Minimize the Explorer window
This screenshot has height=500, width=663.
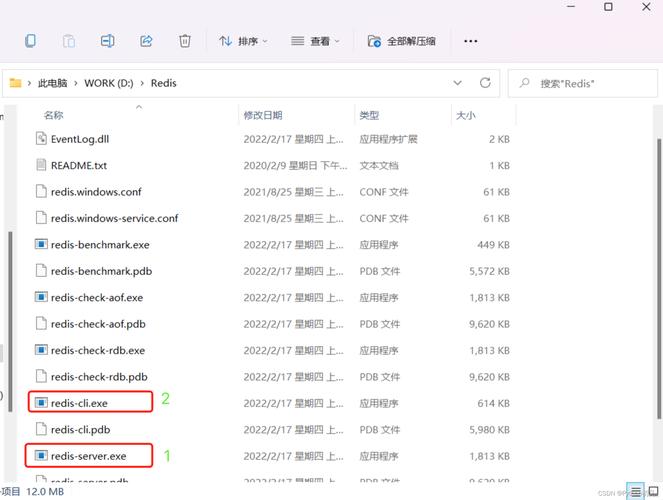tap(571, 7)
